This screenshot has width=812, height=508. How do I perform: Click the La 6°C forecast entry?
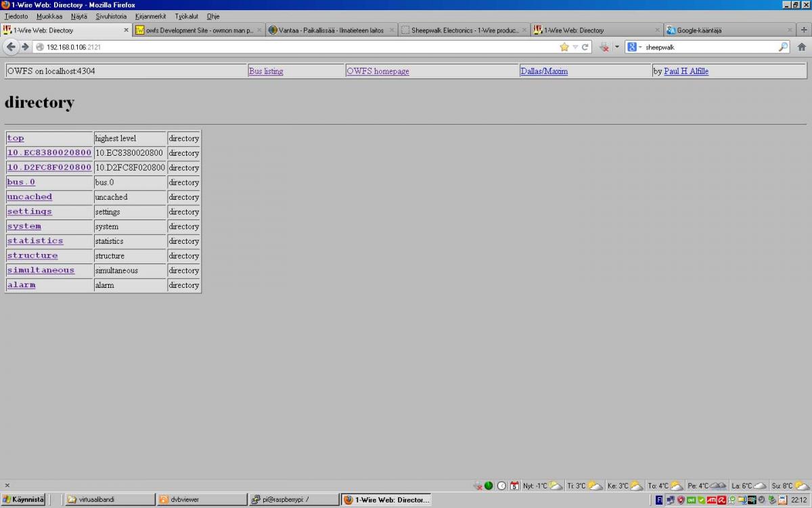point(750,486)
